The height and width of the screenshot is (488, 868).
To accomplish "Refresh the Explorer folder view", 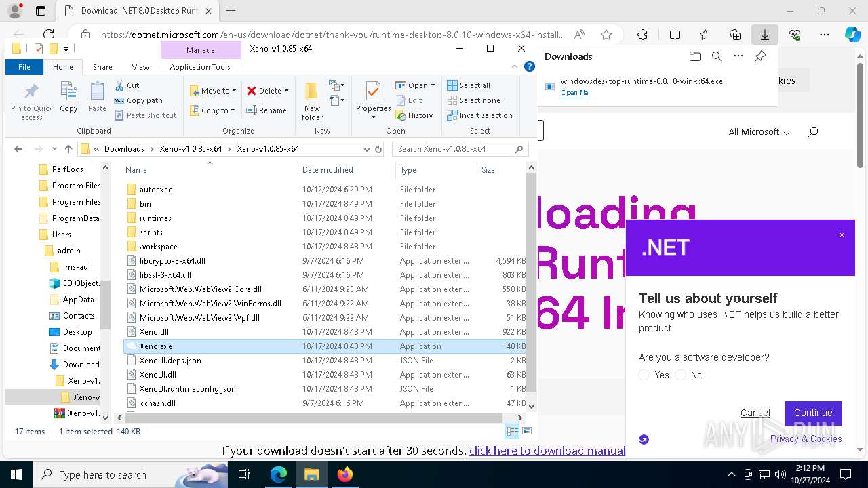I will click(x=378, y=149).
